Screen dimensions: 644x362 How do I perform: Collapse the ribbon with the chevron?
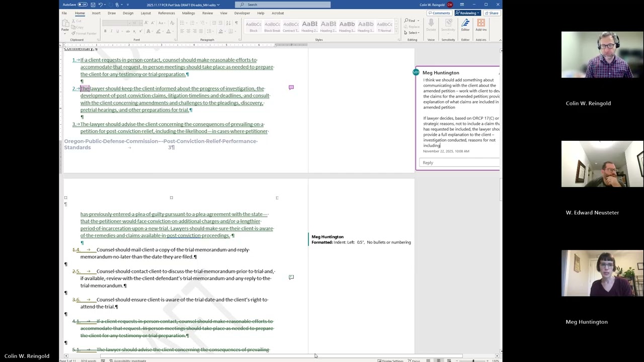(500, 40)
